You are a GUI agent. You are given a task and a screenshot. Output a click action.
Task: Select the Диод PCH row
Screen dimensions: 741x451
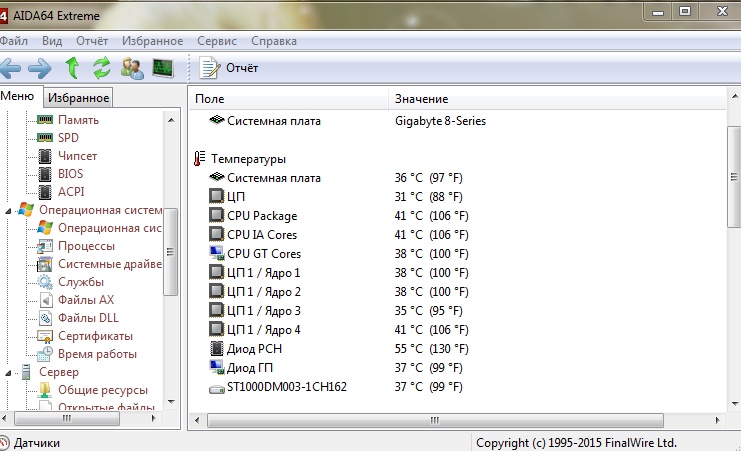(x=457, y=348)
